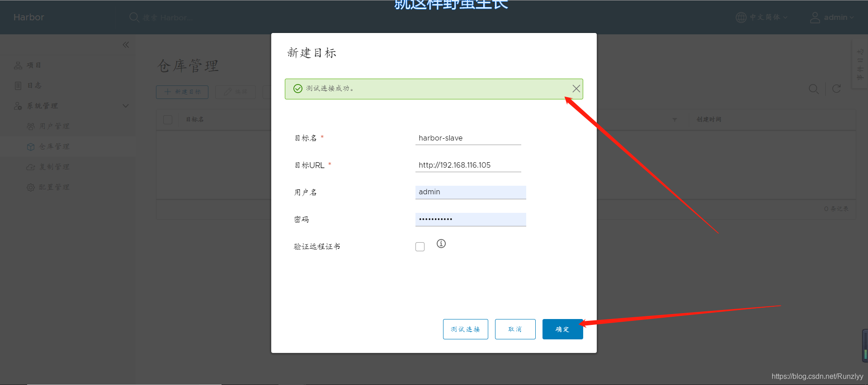This screenshot has width=868, height=385.
Task: Click the Harbor search magnifier icon
Action: point(134,17)
